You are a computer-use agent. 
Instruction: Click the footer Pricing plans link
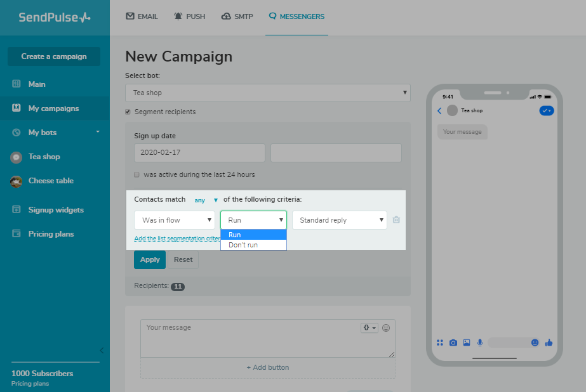click(30, 383)
